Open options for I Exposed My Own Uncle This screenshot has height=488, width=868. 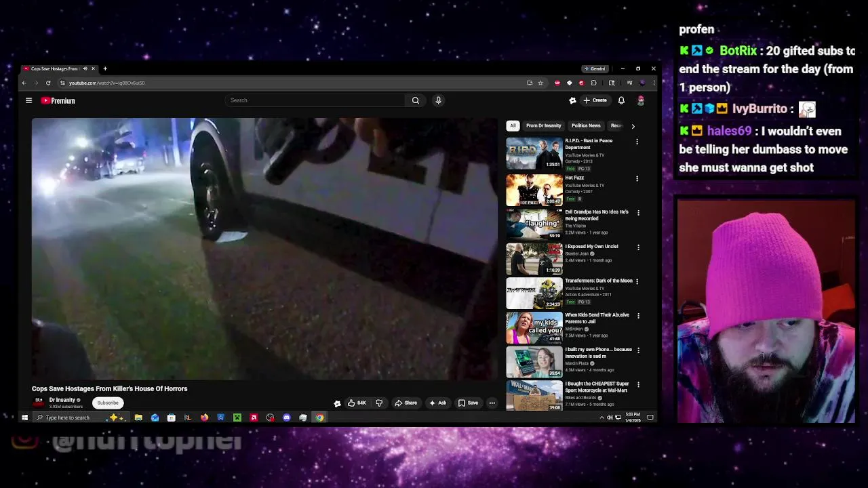[638, 247]
